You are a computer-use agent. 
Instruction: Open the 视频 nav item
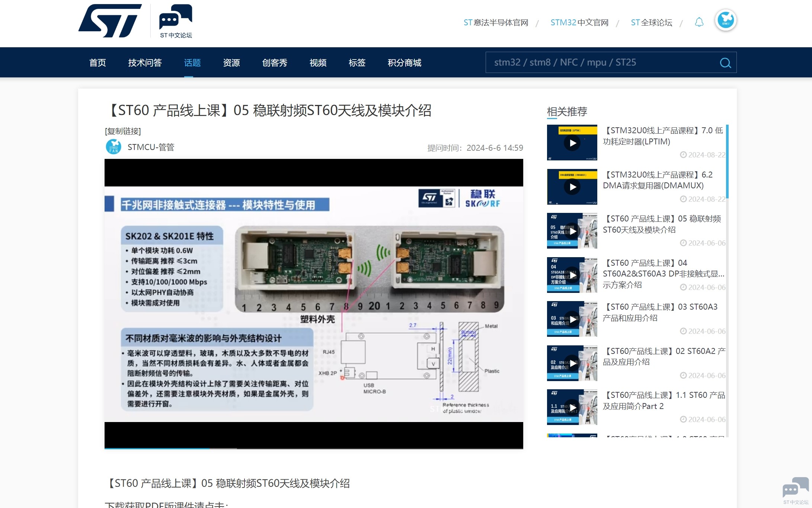click(318, 63)
